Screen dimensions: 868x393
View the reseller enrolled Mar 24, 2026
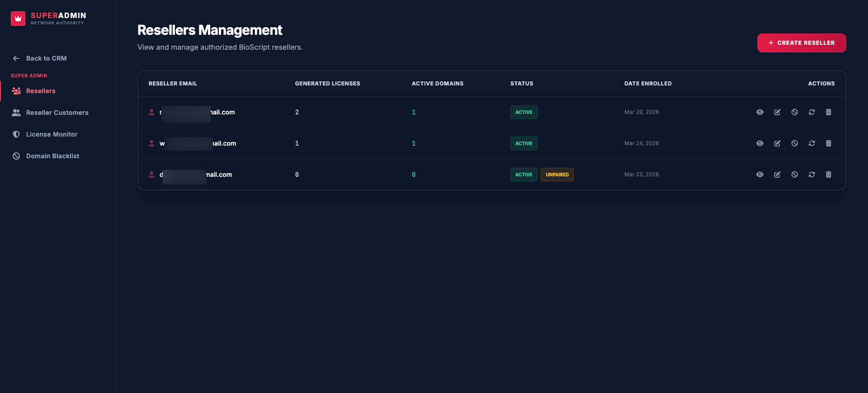tap(760, 143)
